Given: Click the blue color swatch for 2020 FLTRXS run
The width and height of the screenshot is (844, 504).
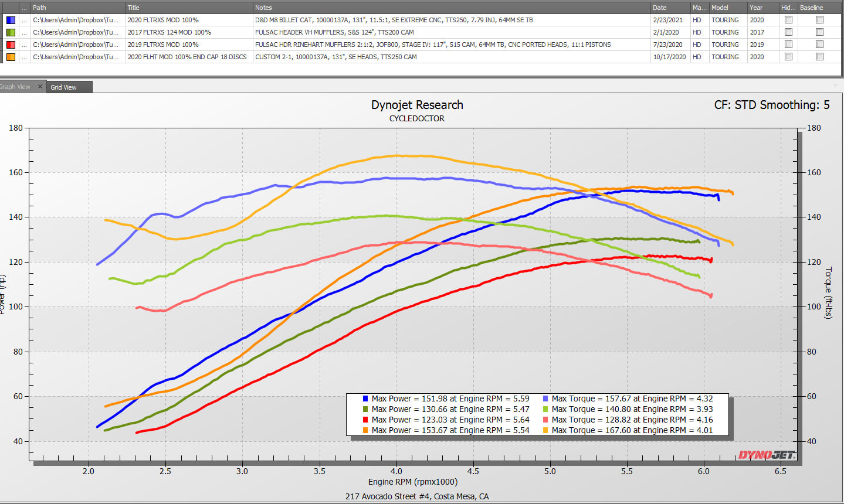Looking at the screenshot, I should coord(11,20).
